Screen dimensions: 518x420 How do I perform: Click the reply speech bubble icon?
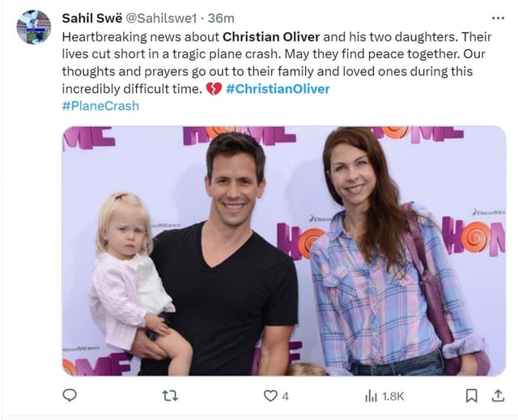click(70, 396)
